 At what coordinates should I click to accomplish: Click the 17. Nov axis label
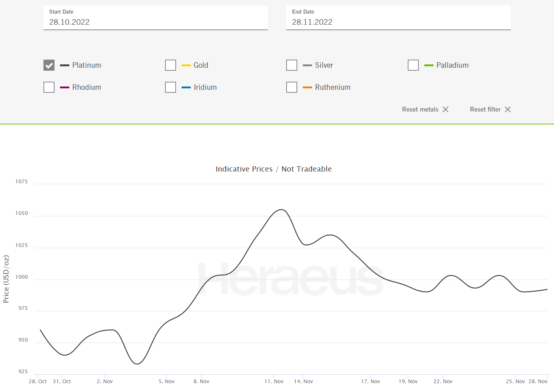[x=371, y=381]
